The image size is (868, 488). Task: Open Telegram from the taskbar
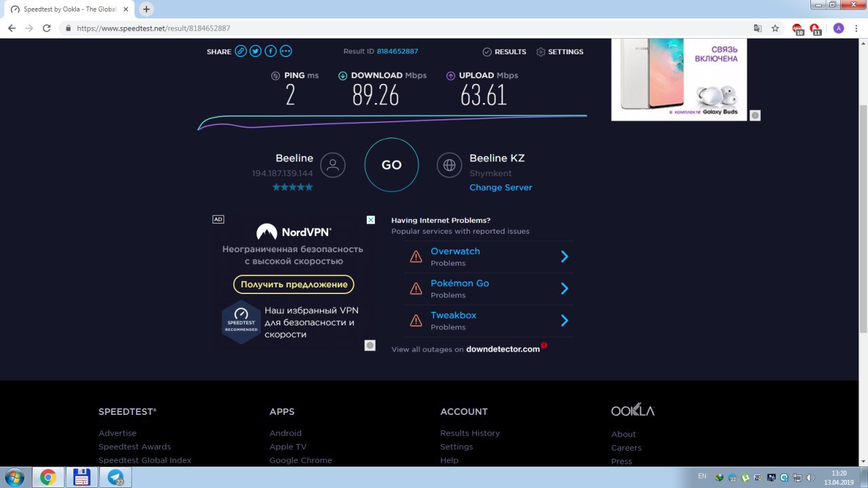point(115,477)
